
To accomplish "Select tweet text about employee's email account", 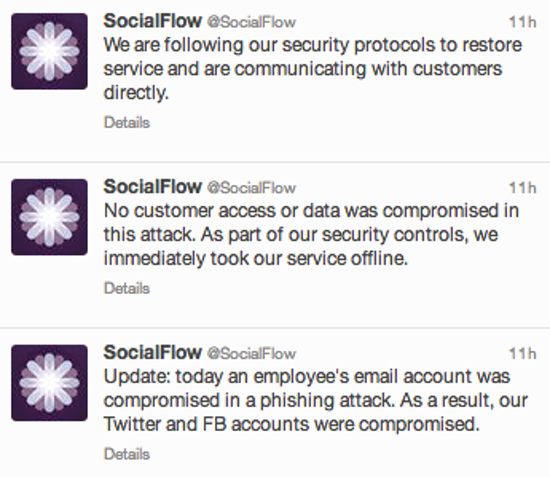I will click(316, 400).
